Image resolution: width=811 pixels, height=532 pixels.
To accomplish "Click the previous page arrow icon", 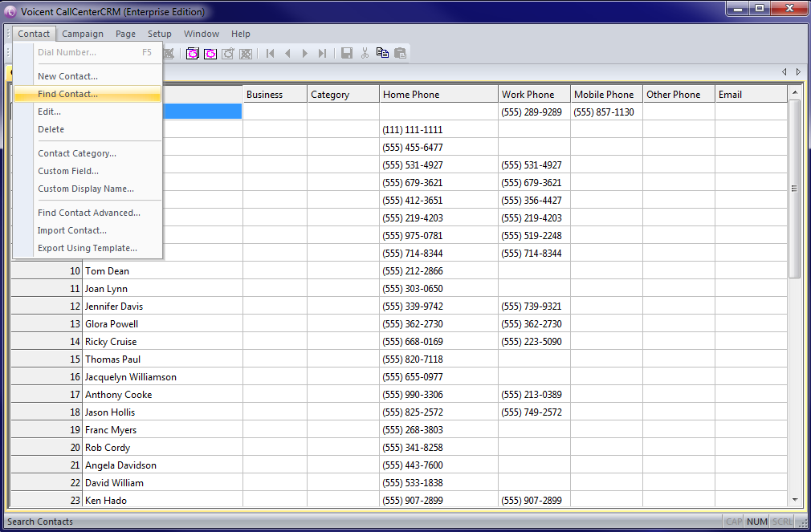I will click(x=287, y=53).
